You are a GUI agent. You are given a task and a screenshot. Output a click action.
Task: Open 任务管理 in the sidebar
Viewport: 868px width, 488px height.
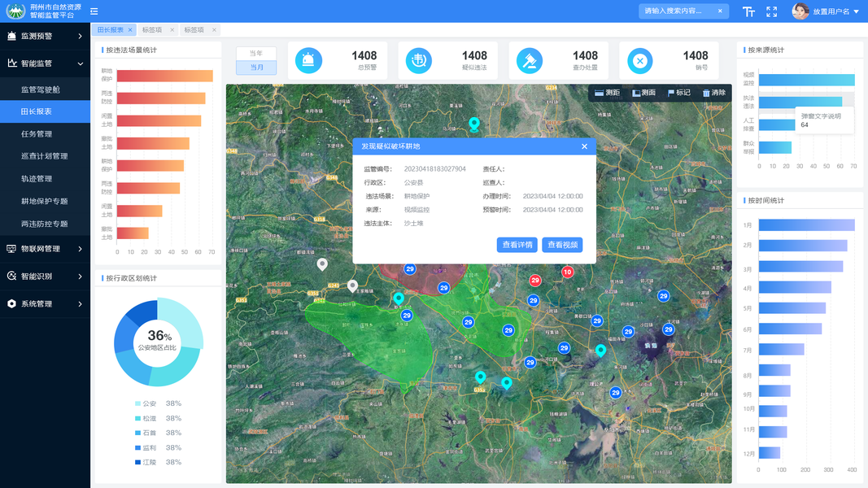[x=45, y=134]
